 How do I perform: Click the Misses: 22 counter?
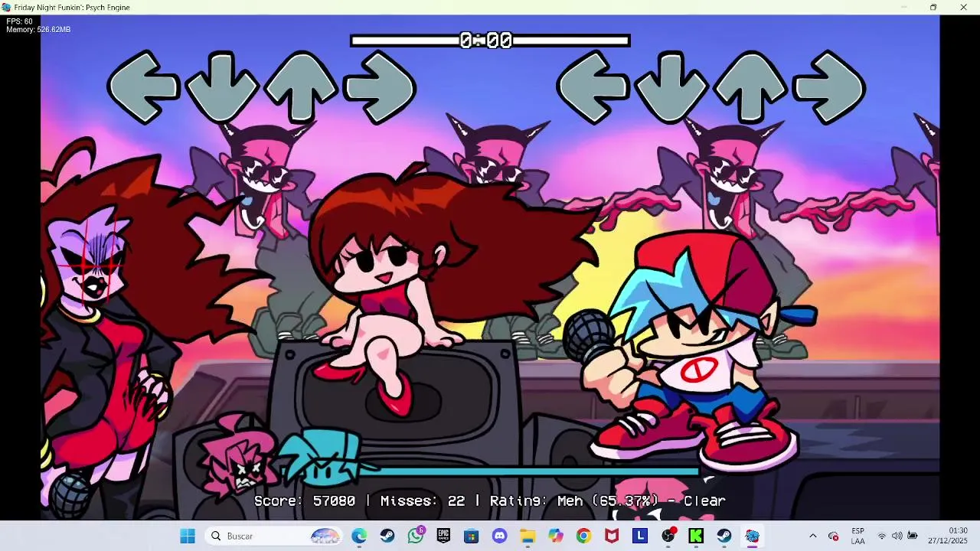click(423, 500)
